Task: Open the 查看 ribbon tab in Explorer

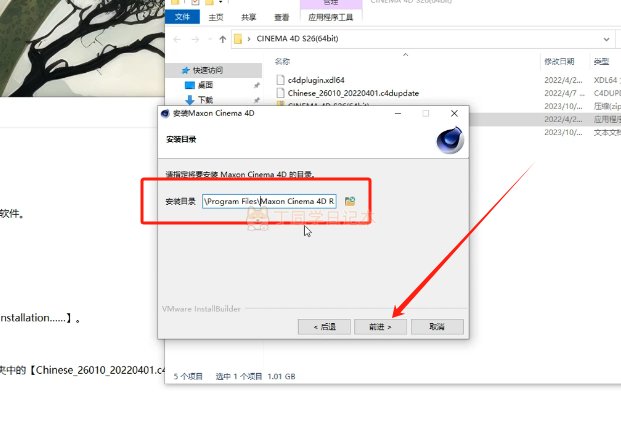Action: pos(281,17)
